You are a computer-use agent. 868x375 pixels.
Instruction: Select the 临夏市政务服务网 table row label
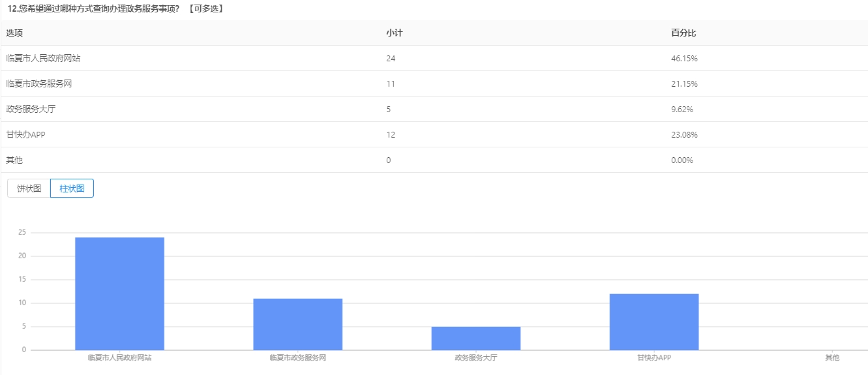[38, 84]
